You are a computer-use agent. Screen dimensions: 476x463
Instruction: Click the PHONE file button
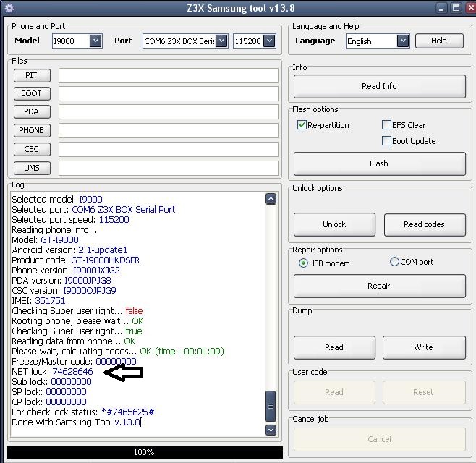(32, 130)
